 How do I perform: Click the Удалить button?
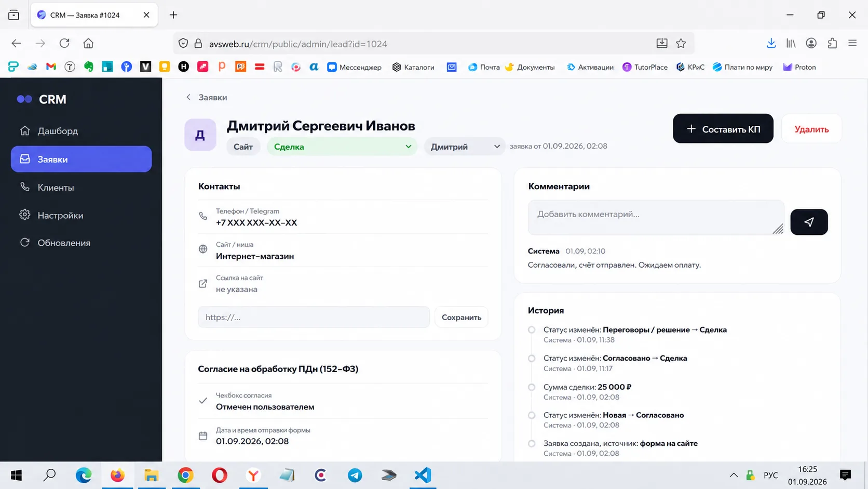811,129
